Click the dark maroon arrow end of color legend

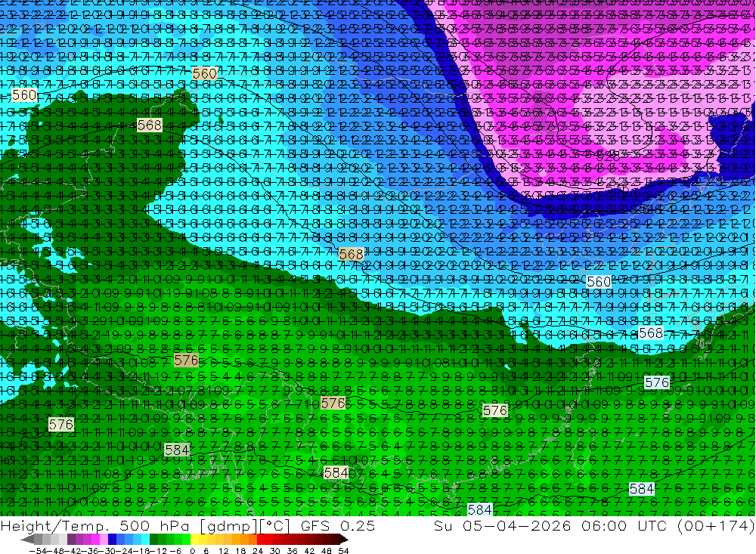343,540
